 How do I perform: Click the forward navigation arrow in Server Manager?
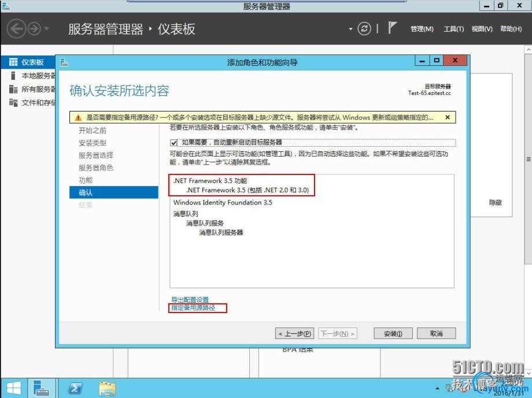point(34,29)
